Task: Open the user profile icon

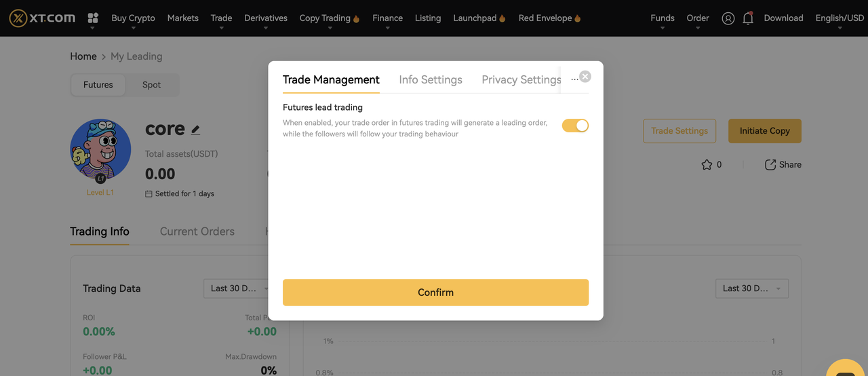Action: (x=728, y=18)
